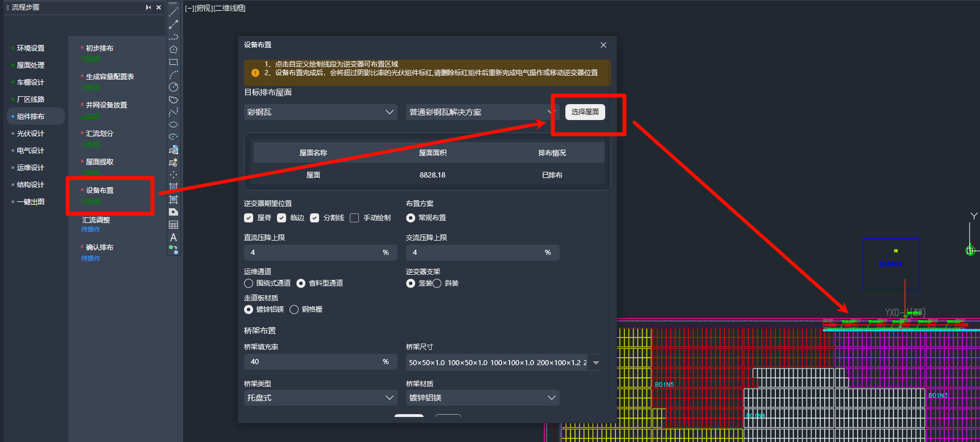The image size is (980, 442).
Task: Select the Table tool
Action: 173,225
